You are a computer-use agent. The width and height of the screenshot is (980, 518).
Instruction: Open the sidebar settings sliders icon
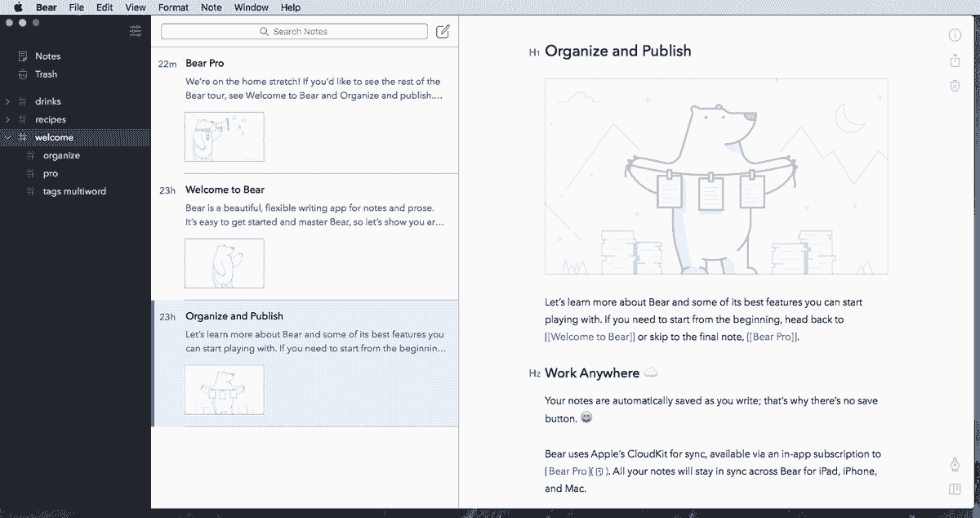pos(136,32)
